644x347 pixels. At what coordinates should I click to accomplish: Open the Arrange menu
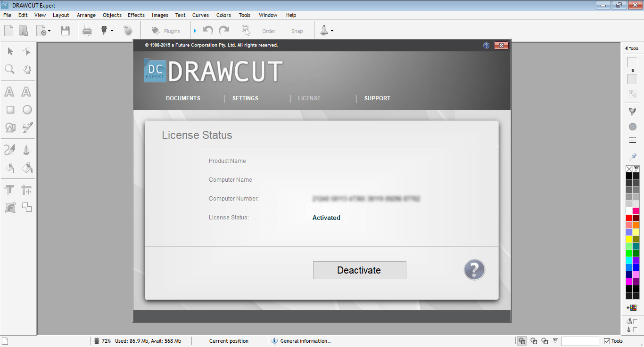[x=86, y=15]
